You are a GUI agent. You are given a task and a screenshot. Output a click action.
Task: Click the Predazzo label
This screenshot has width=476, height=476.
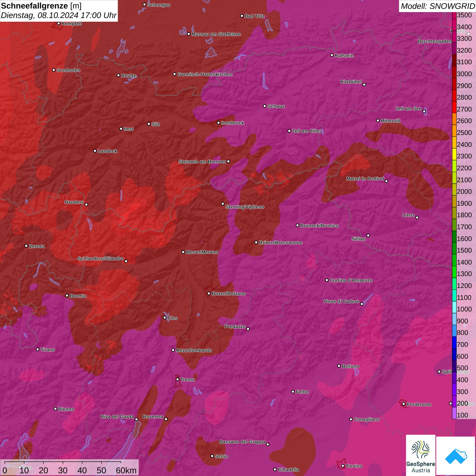(235, 326)
